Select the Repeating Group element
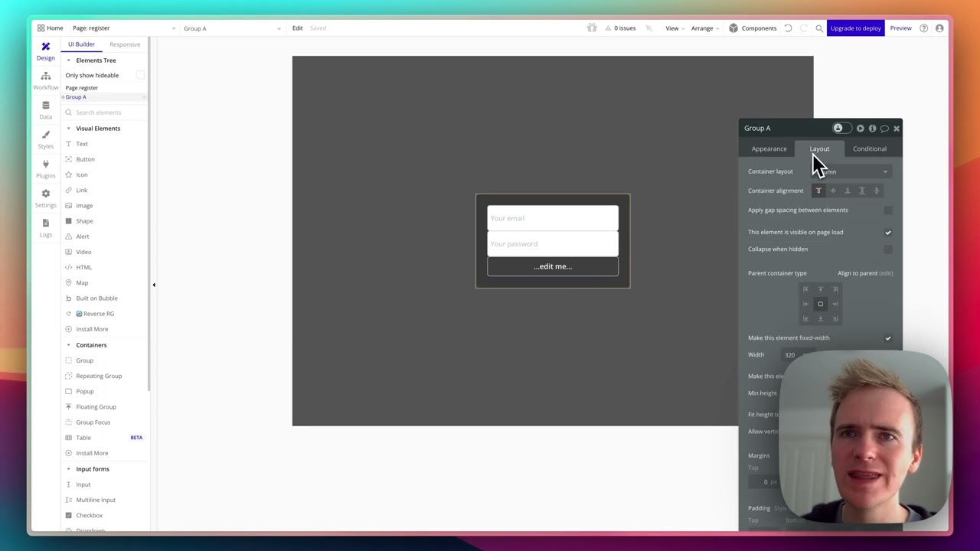This screenshot has height=551, width=980. click(99, 376)
